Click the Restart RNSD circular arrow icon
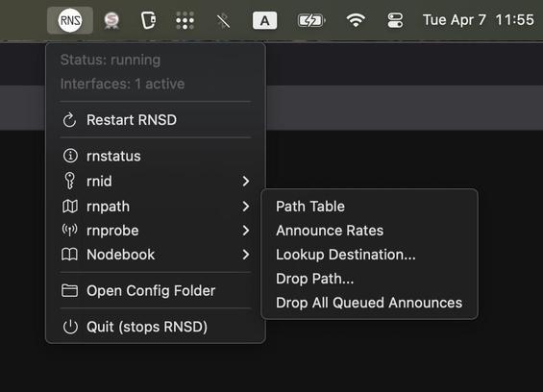Screen dimensions: 543x392 click(69, 120)
